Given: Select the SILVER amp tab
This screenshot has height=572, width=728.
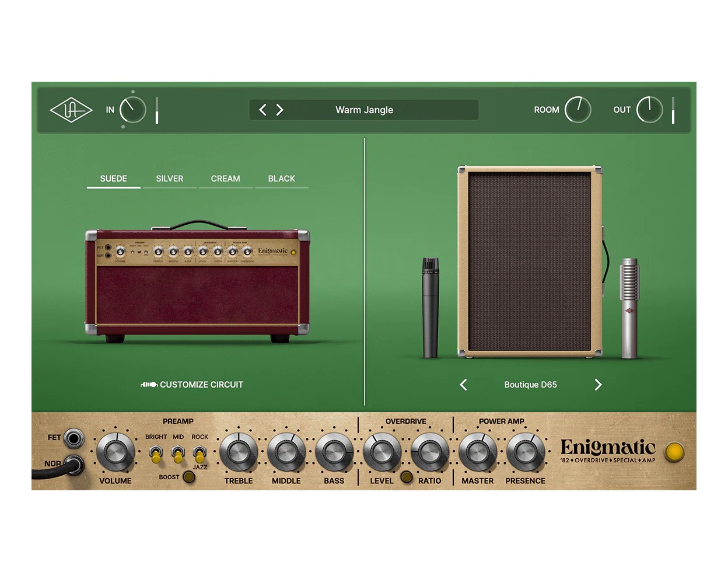Looking at the screenshot, I should pos(169,179).
